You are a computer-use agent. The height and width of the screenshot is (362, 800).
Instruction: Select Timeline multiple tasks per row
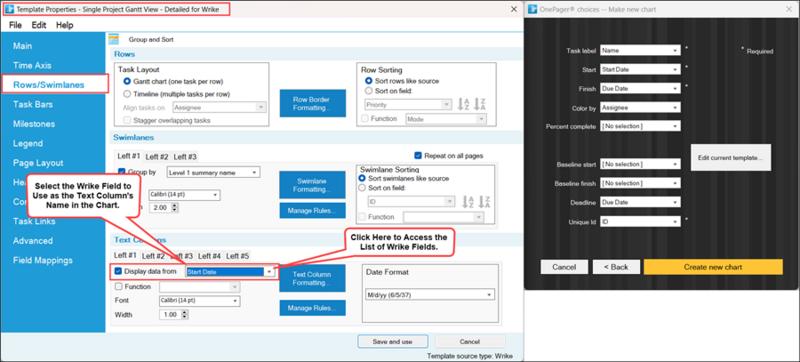pyautogui.click(x=127, y=94)
